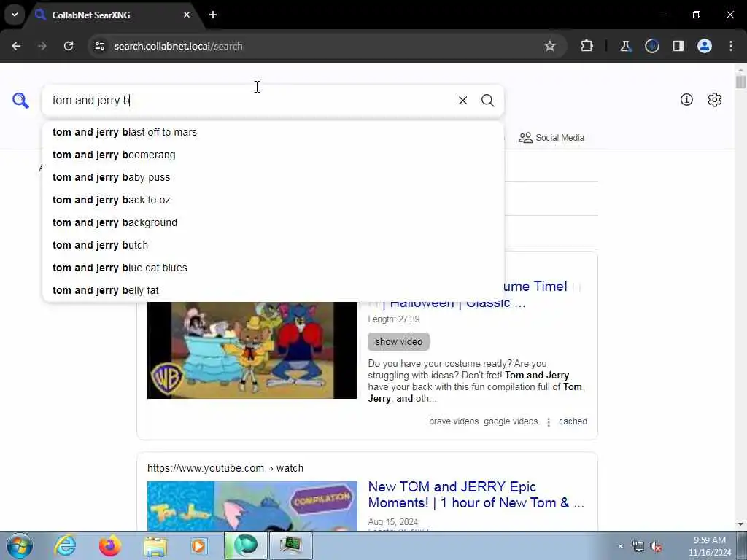The width and height of the screenshot is (747, 560).
Task: Launch Internet Explorer from taskbar
Action: (x=64, y=545)
